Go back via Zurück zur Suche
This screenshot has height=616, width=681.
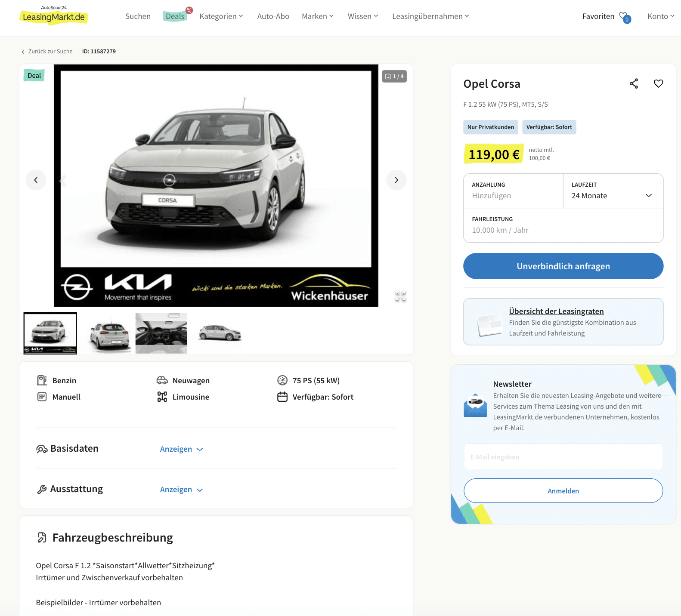pyautogui.click(x=47, y=51)
